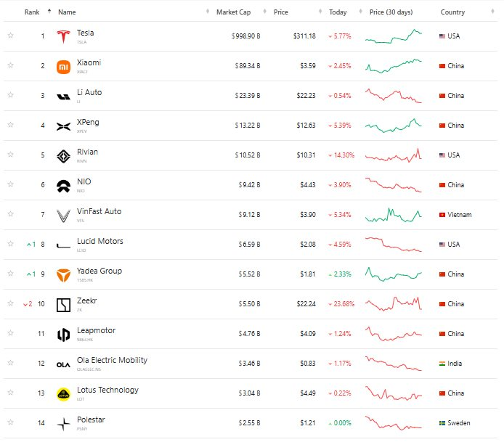Viewport: 504px width, 442px height.
Task: Sort by the Country column header
Action: (452, 12)
